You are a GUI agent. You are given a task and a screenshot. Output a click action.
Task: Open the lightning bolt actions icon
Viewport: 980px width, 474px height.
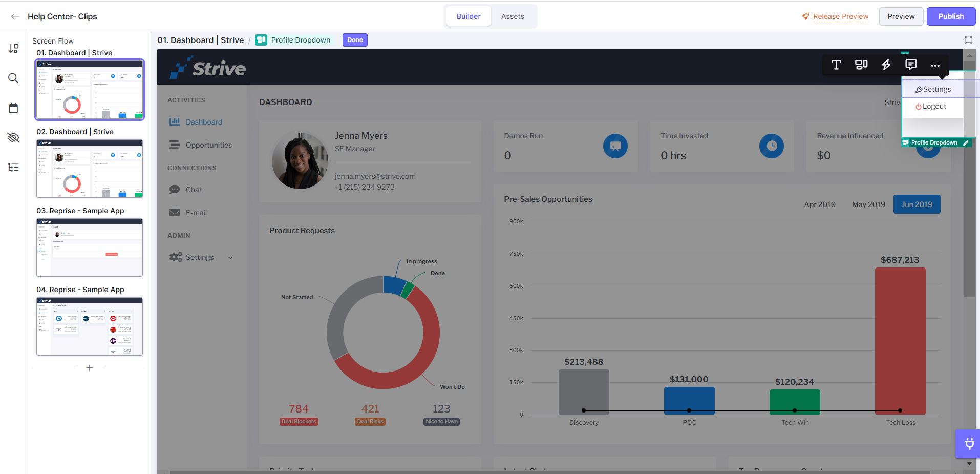[x=886, y=65]
